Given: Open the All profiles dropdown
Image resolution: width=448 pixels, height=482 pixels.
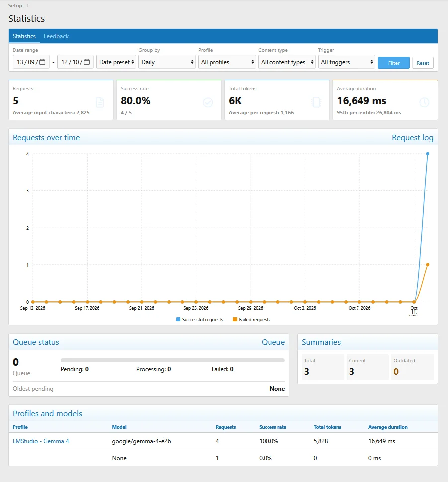Looking at the screenshot, I should point(227,62).
